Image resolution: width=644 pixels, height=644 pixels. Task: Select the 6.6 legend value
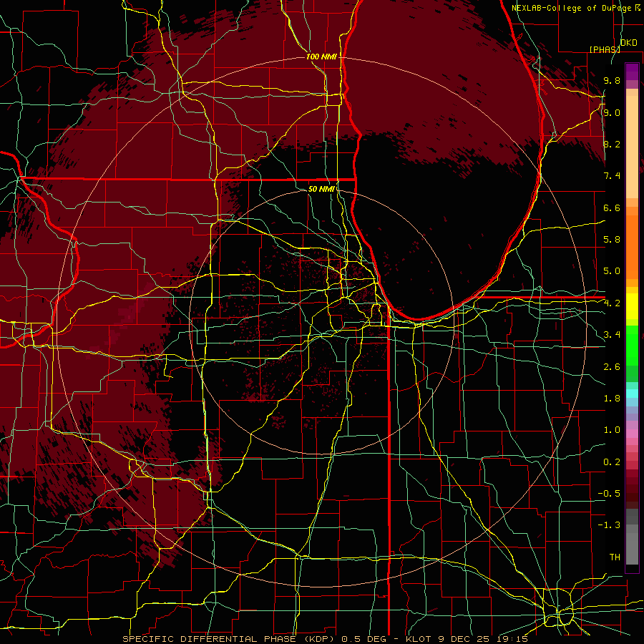pyautogui.click(x=612, y=208)
